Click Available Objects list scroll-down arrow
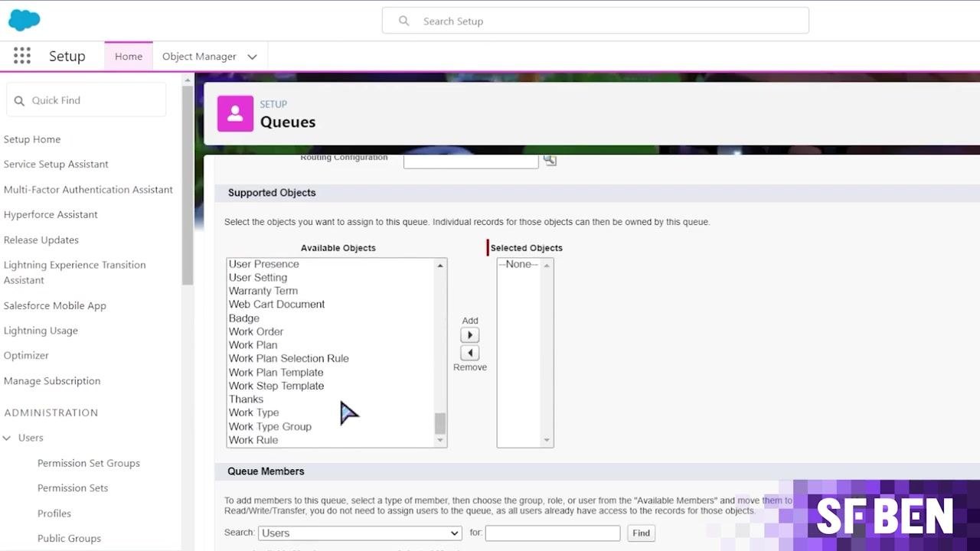 [440, 440]
